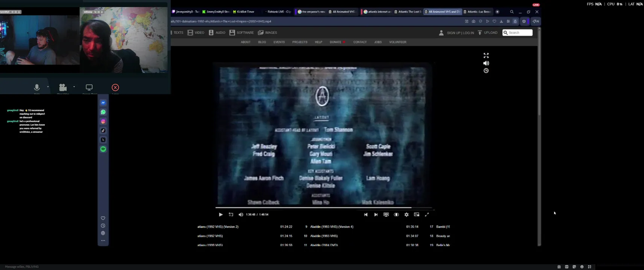
Task: Switch to the emperor's new tab
Action: point(311,12)
